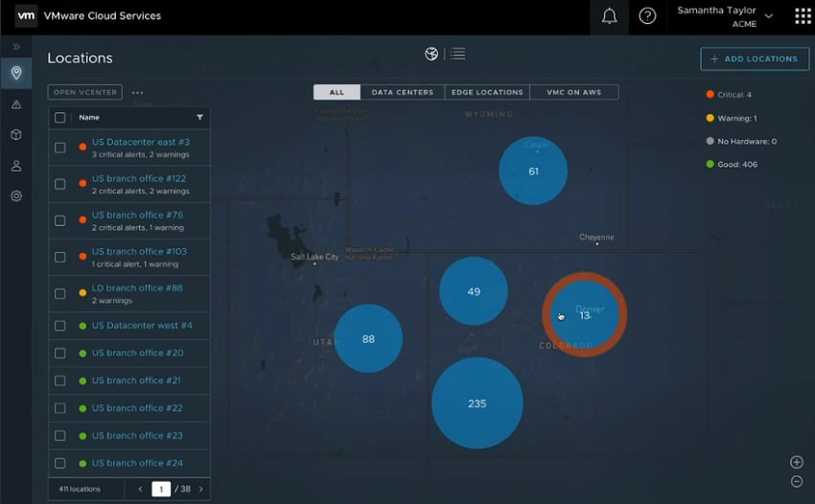Click the 13 cluster bubble near Denver
This screenshot has width=815, height=504.
(585, 315)
